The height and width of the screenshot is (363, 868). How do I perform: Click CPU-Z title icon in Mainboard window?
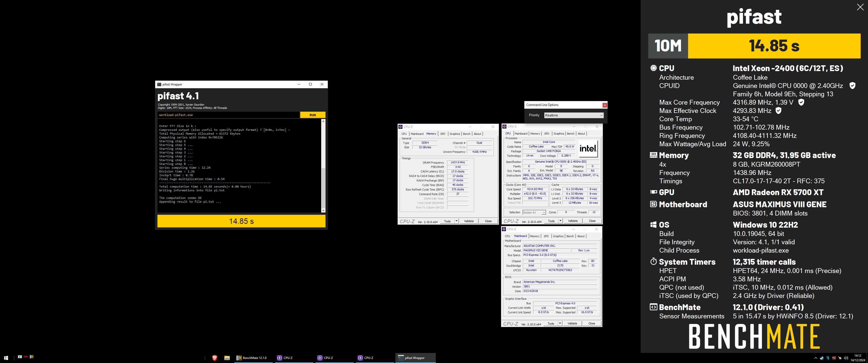(x=504, y=229)
